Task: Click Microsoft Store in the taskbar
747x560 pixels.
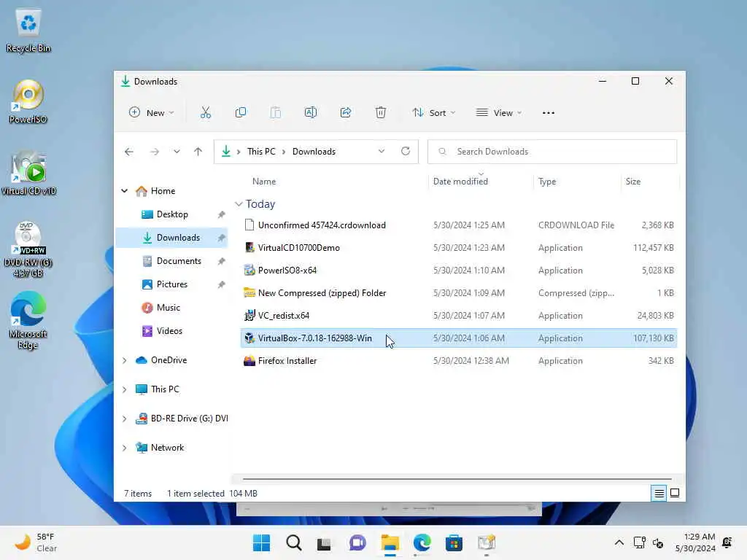Action: tap(454, 542)
